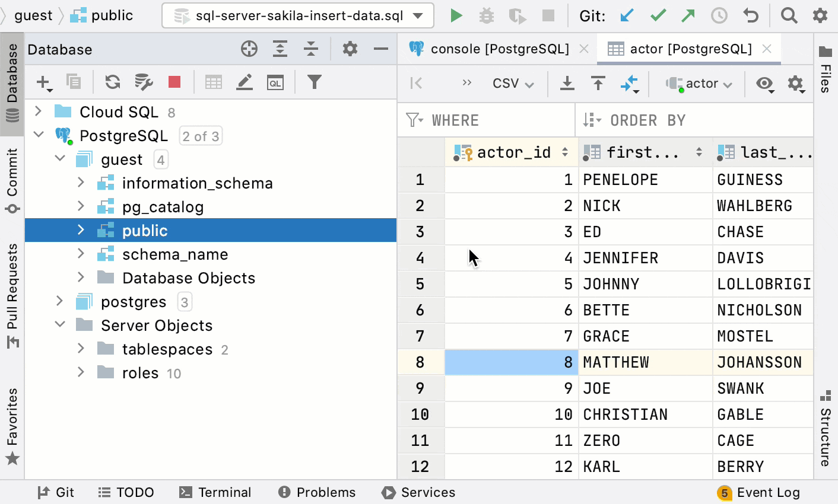Filter visible data sources

coord(315,82)
